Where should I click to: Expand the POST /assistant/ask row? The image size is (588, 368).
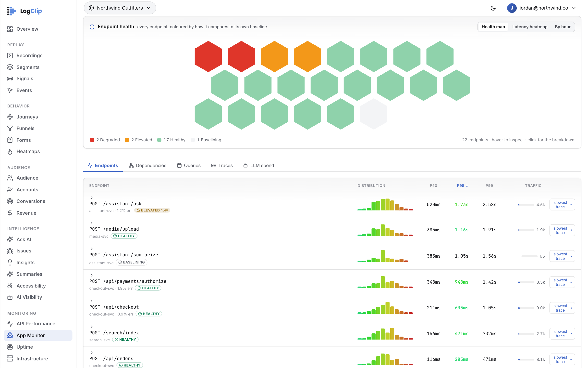point(92,197)
